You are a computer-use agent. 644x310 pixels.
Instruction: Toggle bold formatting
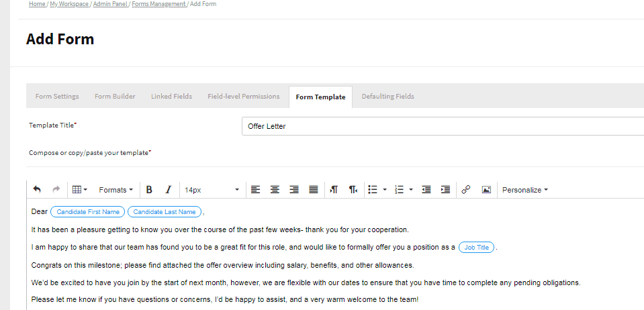(149, 190)
